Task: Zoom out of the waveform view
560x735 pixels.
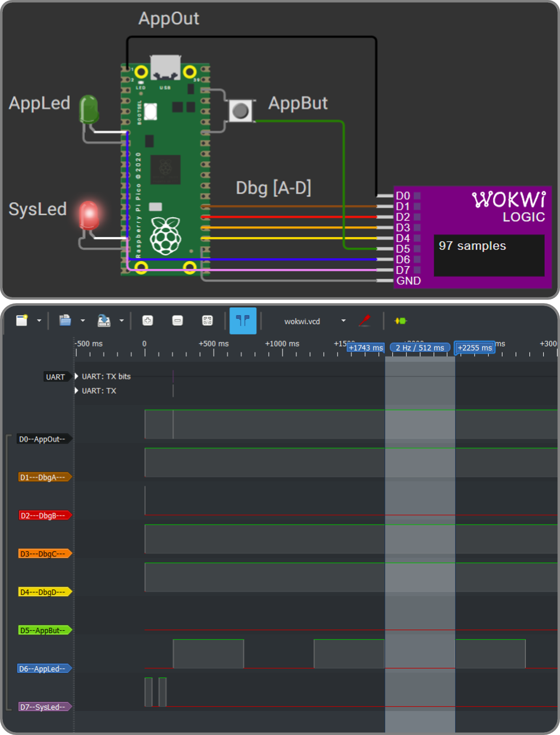Action: (177, 320)
